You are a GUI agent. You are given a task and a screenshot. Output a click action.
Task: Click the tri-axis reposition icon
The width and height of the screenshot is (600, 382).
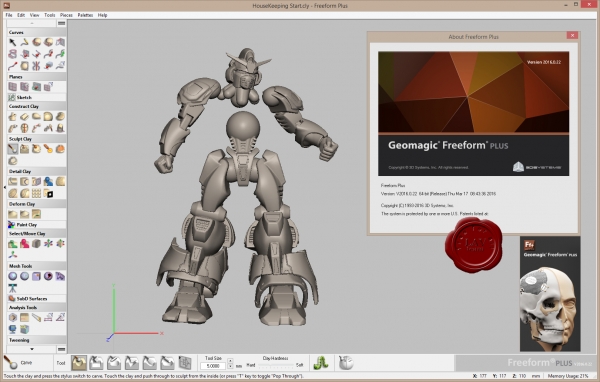click(13, 255)
